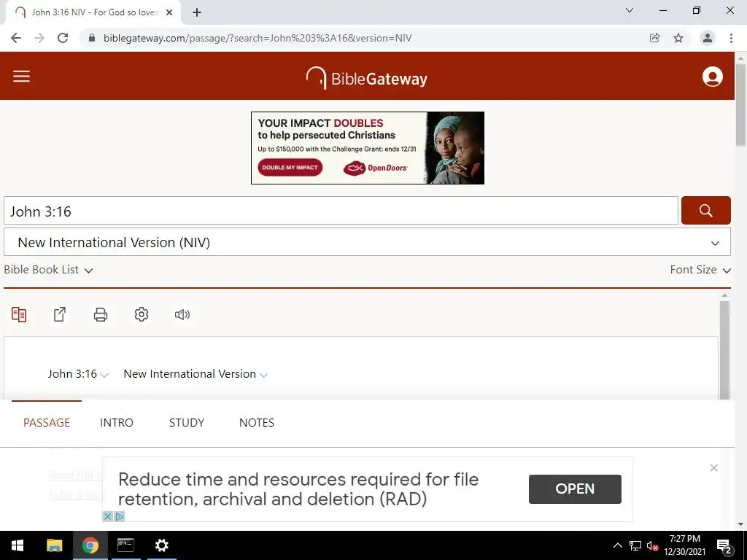
Task: Click the OPEN button in bottom ad
Action: tap(575, 489)
